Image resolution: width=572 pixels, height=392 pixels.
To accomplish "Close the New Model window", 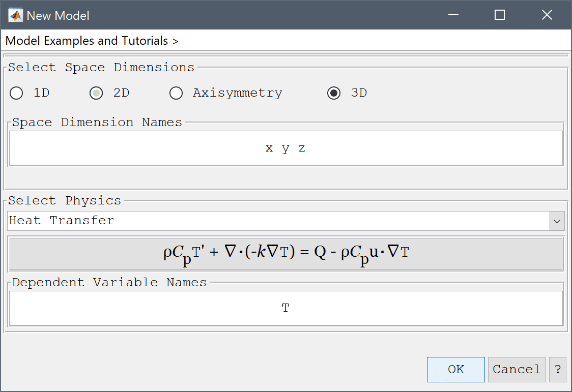I will 547,15.
